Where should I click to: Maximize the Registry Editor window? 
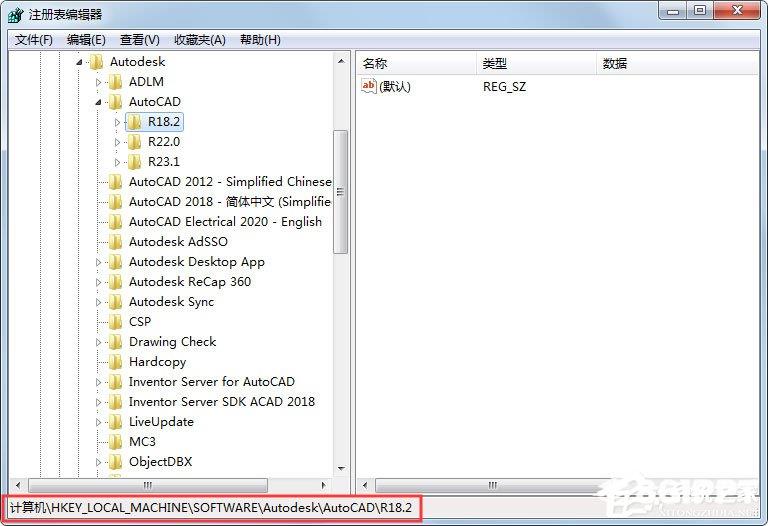point(700,10)
